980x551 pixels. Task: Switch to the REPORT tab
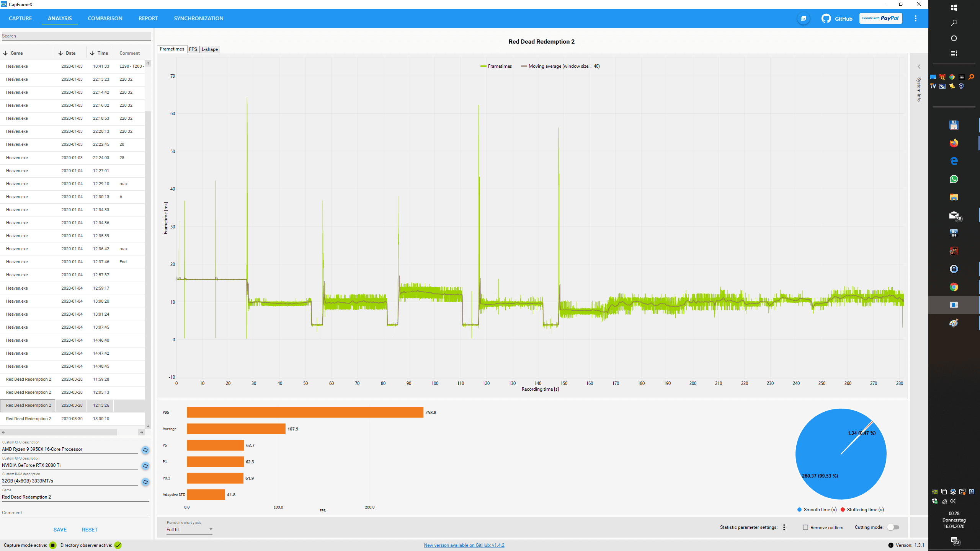coord(148,18)
